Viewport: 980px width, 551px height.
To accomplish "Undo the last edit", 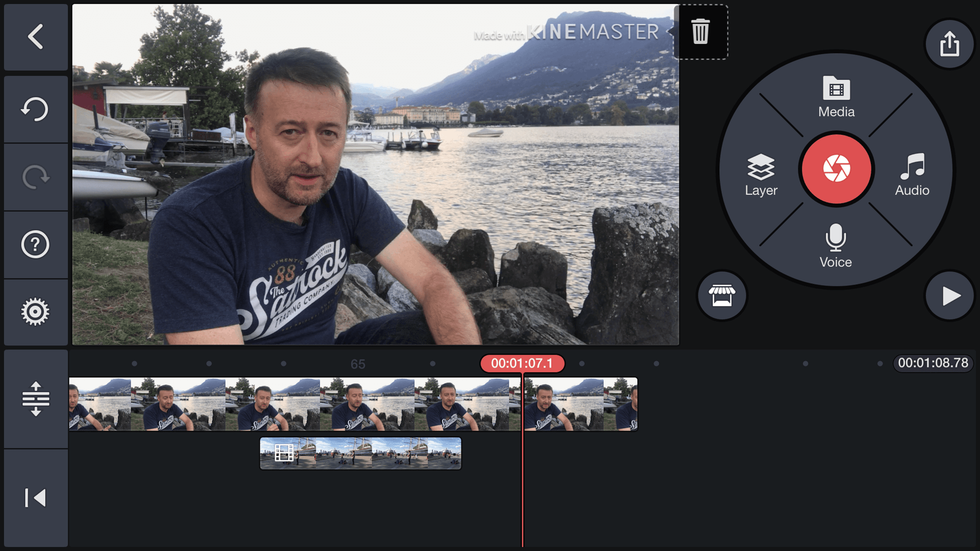I will coord(36,109).
